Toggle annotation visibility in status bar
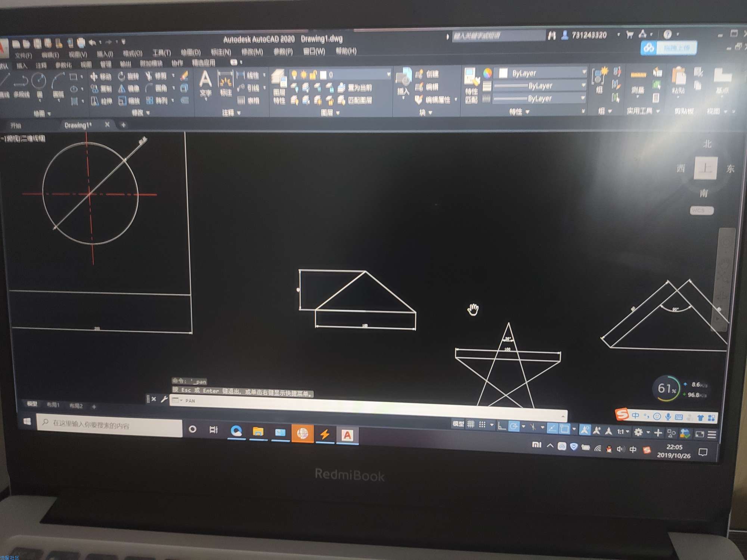The width and height of the screenshot is (747, 560). pos(585,430)
